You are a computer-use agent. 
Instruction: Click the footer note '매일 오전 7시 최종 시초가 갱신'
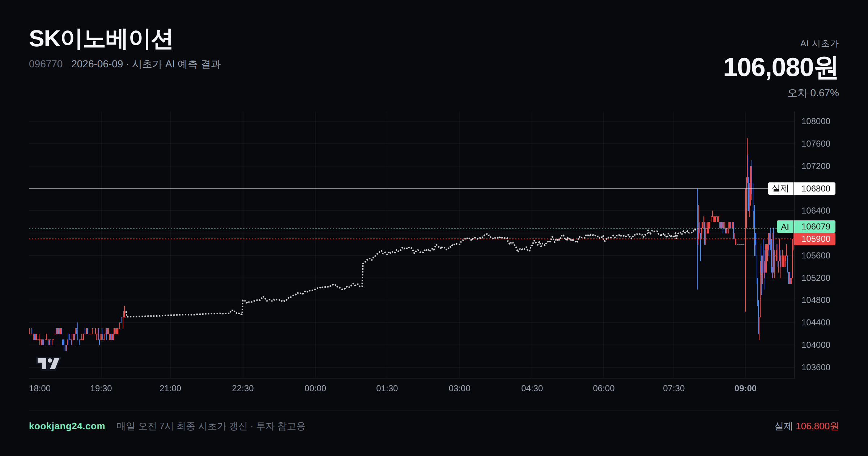(182, 426)
